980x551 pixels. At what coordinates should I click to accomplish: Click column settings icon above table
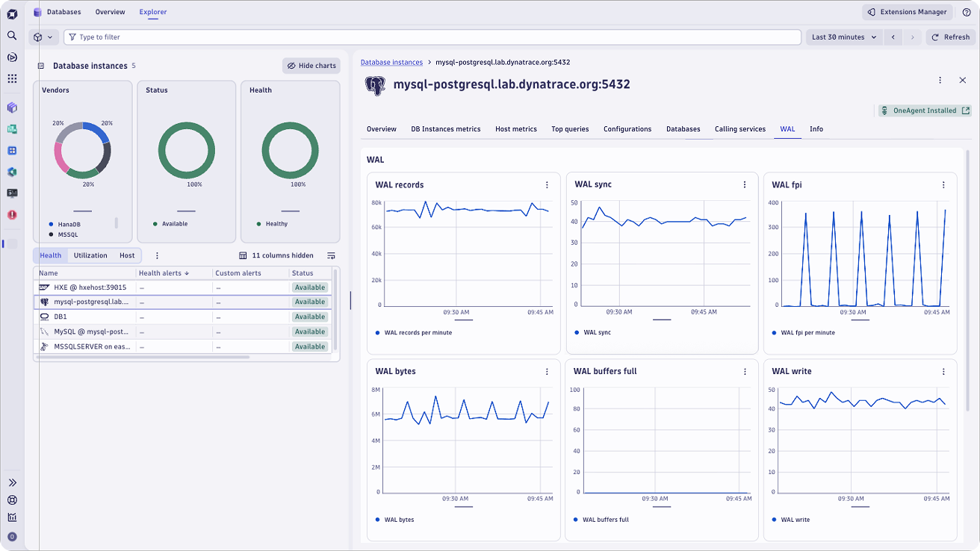pos(331,255)
